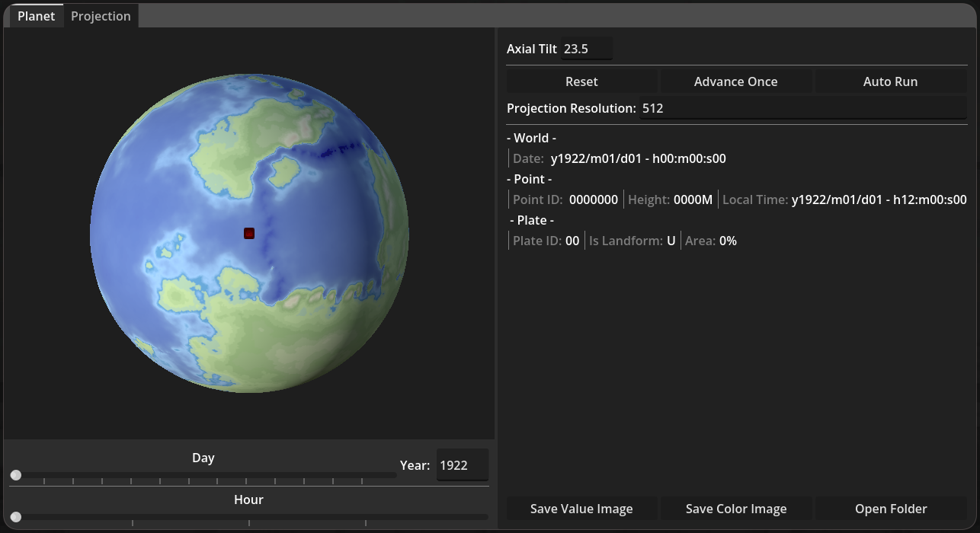Save the value image
Viewport: 980px width, 533px height.
point(581,509)
